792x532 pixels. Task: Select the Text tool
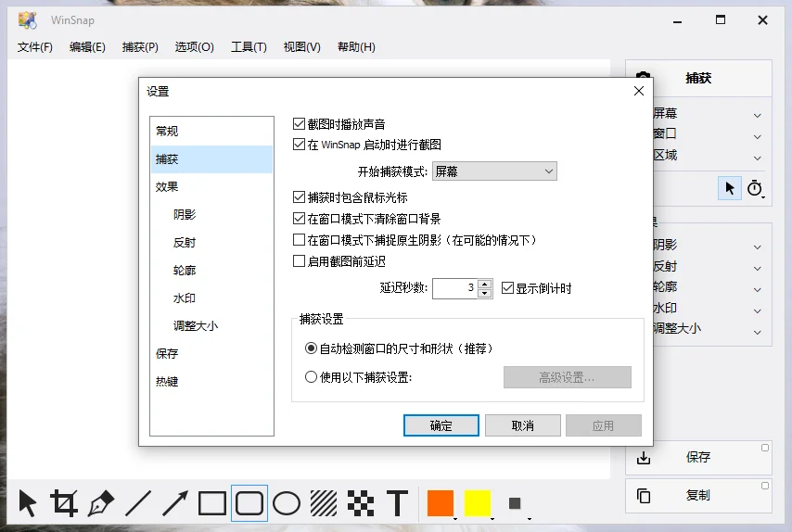pyautogui.click(x=398, y=503)
